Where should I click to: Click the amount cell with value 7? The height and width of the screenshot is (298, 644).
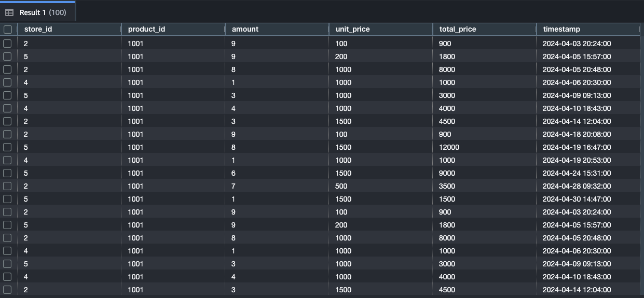[234, 186]
